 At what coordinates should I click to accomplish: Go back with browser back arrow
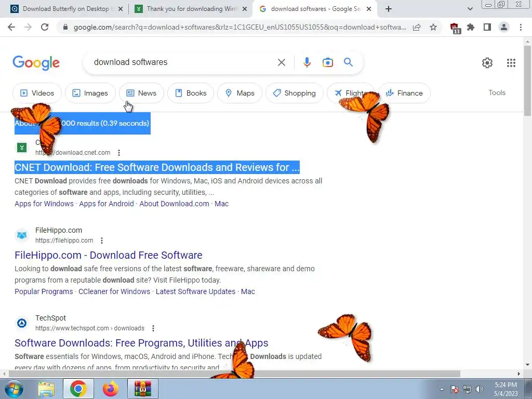11,27
